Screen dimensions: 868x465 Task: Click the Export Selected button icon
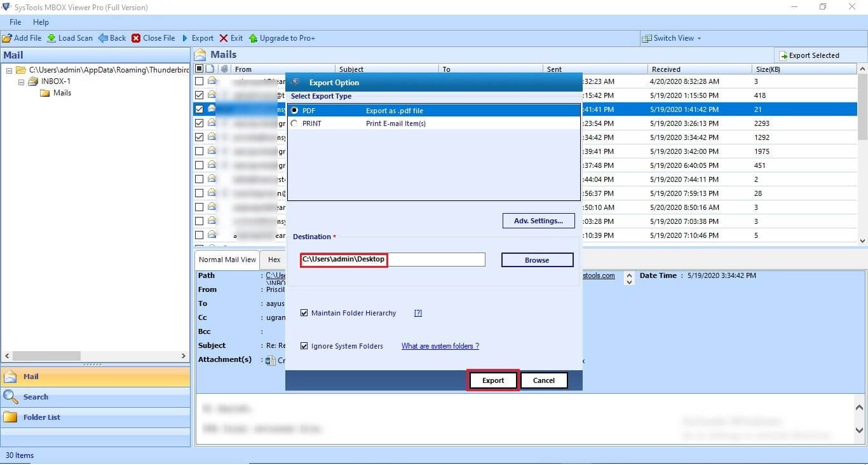point(783,55)
